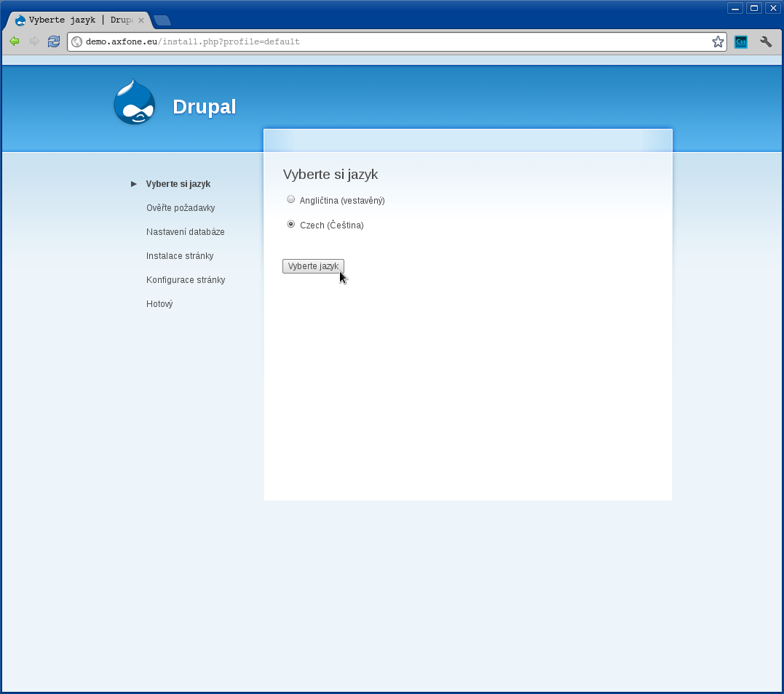
Task: Open the CSS extension icon
Action: tap(740, 42)
